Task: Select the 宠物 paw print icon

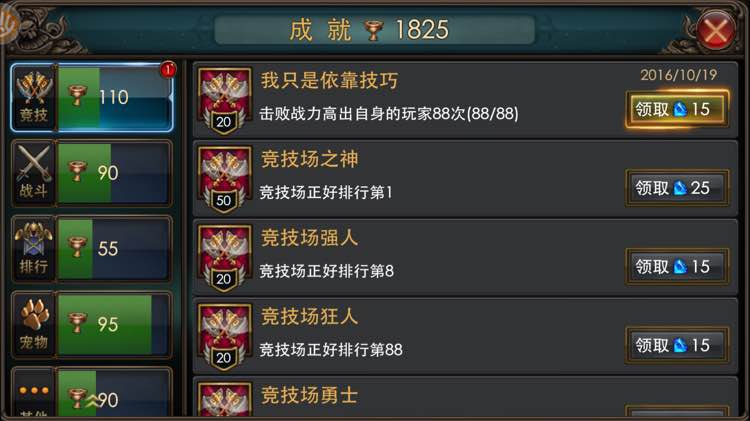Action: click(33, 324)
